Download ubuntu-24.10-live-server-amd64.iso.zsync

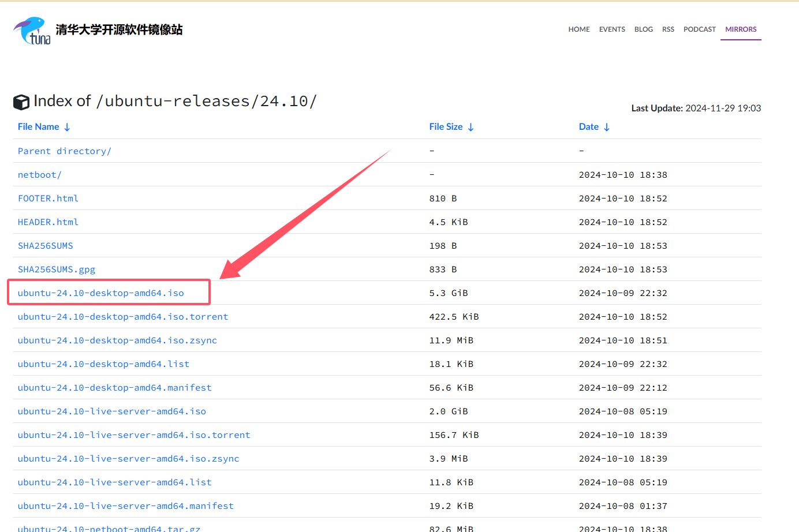pos(129,459)
